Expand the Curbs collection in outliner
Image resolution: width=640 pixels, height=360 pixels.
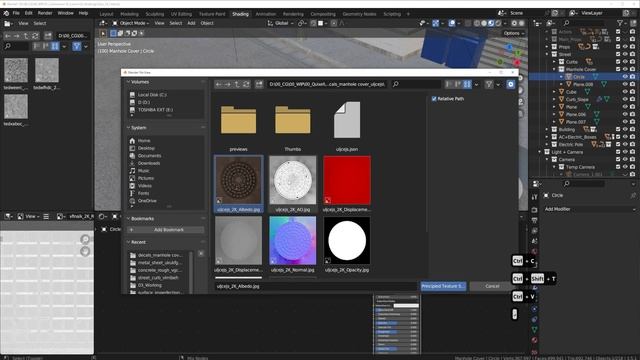click(x=555, y=62)
